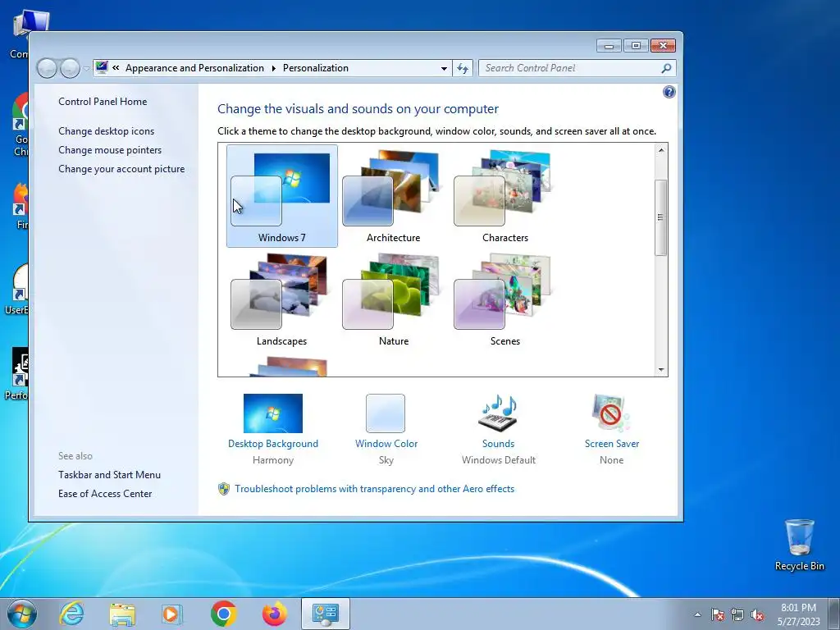Minimize the Personalization window
The height and width of the screenshot is (630, 840).
coord(609,46)
